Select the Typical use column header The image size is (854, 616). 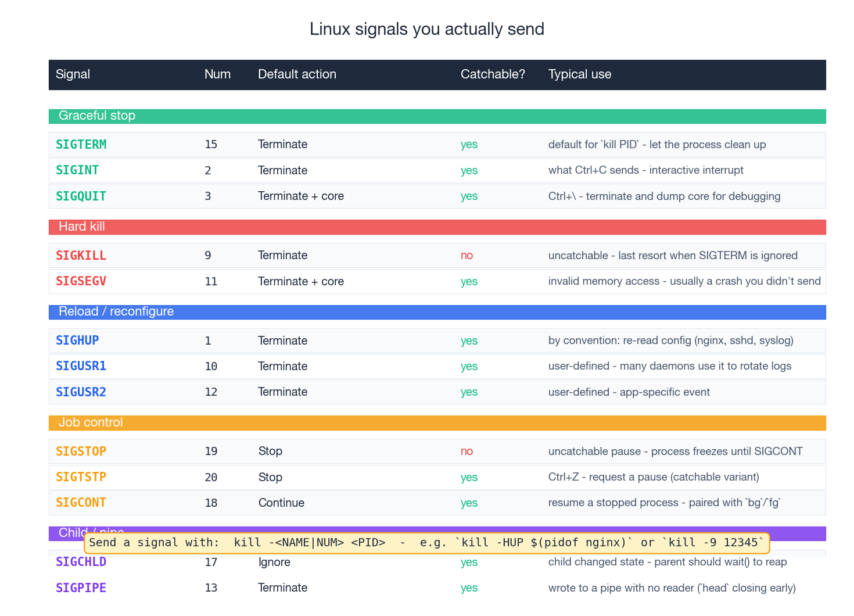click(x=579, y=74)
